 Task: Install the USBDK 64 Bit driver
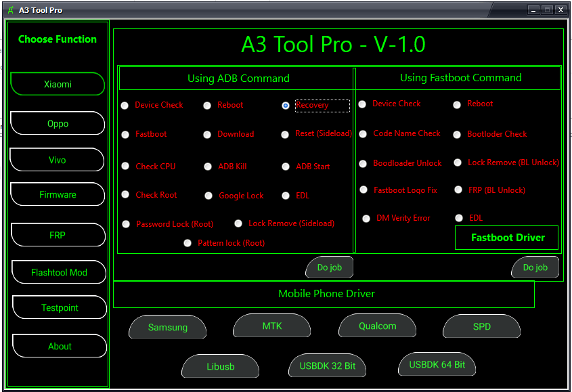[x=437, y=364]
